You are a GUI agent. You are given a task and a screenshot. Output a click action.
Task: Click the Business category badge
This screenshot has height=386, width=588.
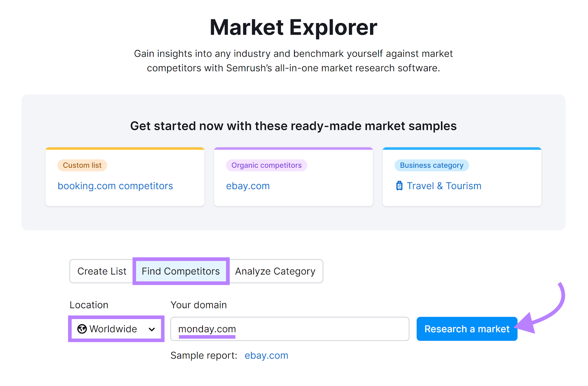[x=431, y=165]
